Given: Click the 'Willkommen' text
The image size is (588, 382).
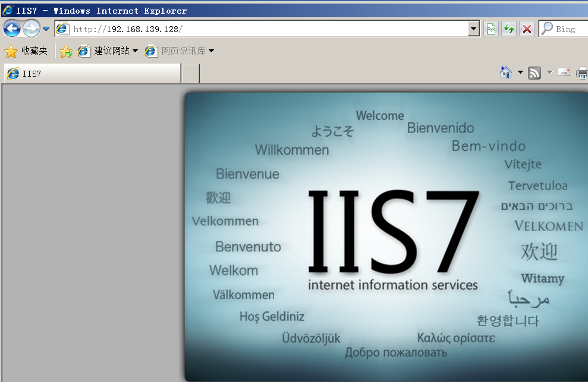Looking at the screenshot, I should [292, 150].
